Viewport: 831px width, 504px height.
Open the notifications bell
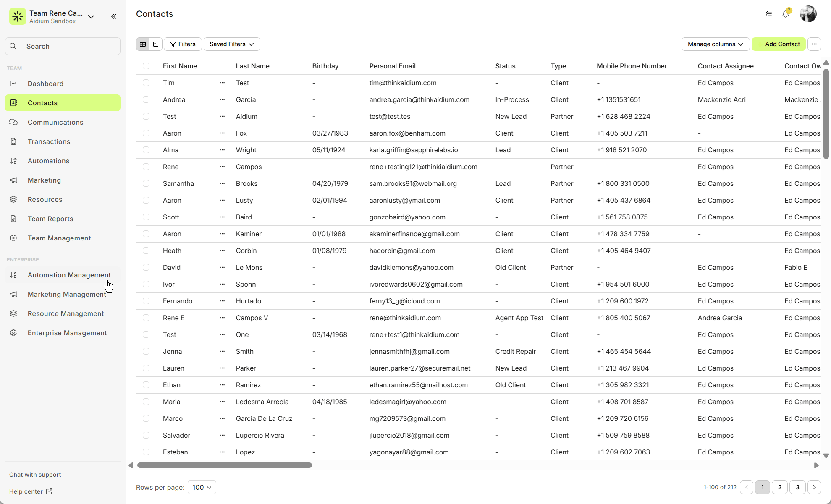point(786,14)
